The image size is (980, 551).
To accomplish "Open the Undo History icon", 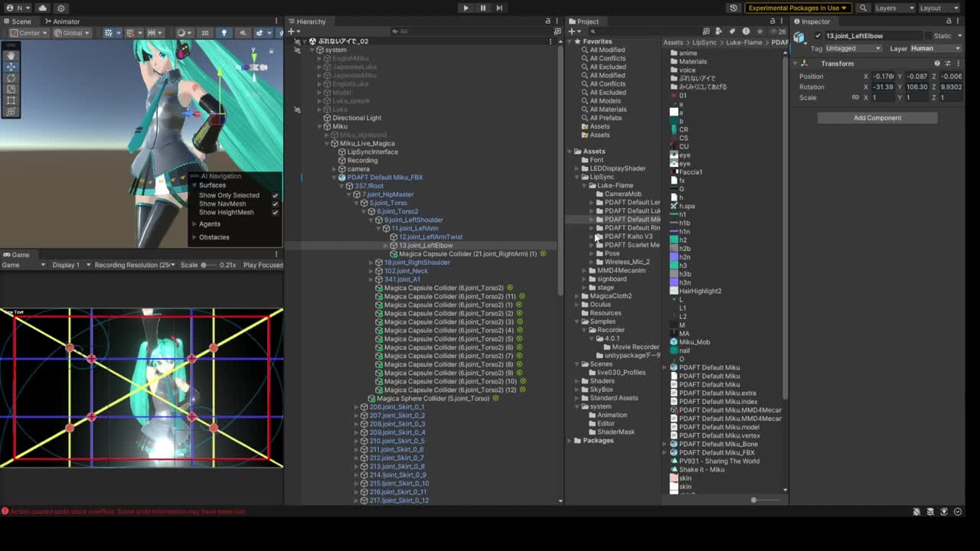I will [x=733, y=8].
